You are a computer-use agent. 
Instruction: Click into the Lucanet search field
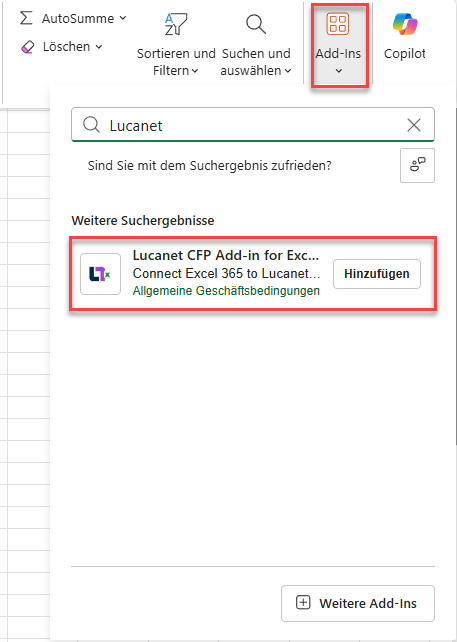pyautogui.click(x=253, y=125)
